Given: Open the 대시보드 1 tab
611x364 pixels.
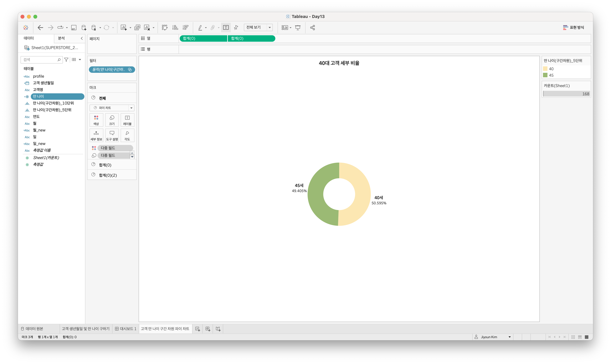Looking at the screenshot, I should point(126,329).
